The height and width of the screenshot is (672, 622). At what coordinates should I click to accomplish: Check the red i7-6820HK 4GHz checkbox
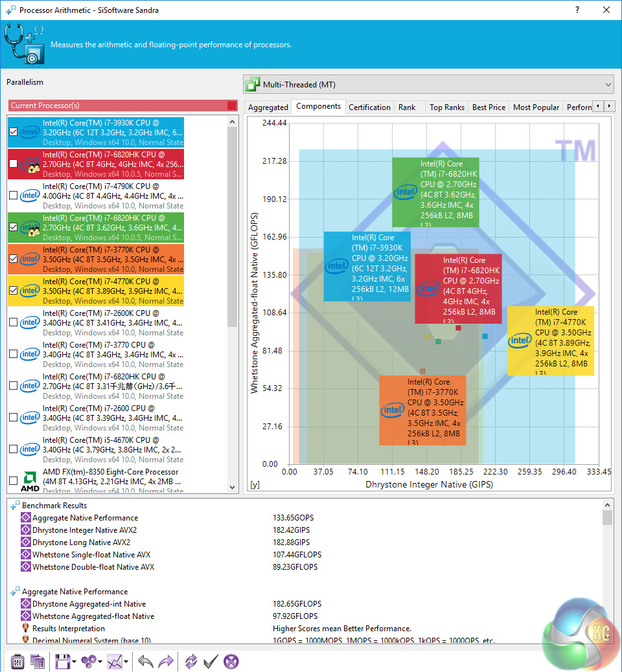[14, 163]
